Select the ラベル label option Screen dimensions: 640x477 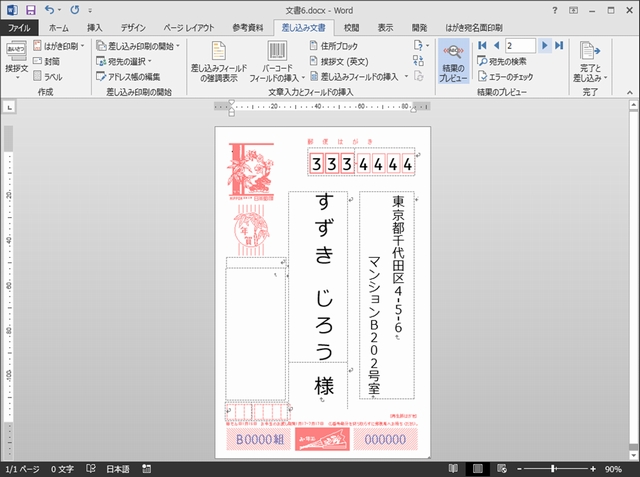pyautogui.click(x=48, y=76)
